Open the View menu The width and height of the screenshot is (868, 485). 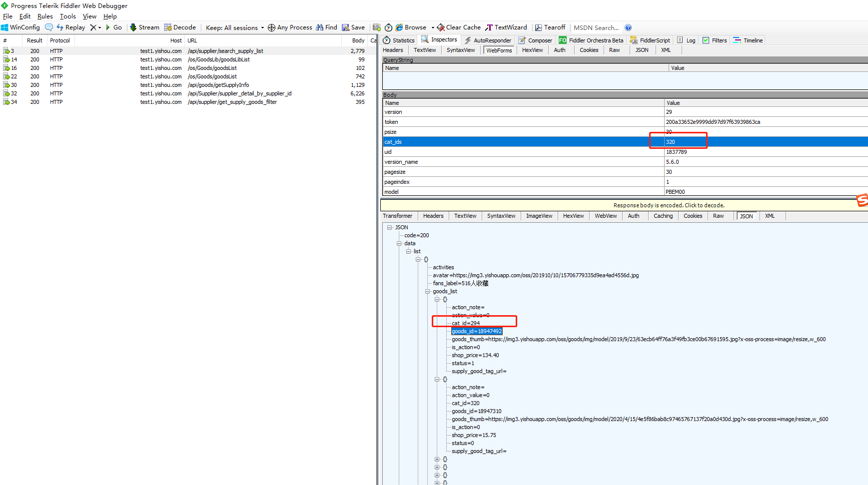tap(89, 16)
